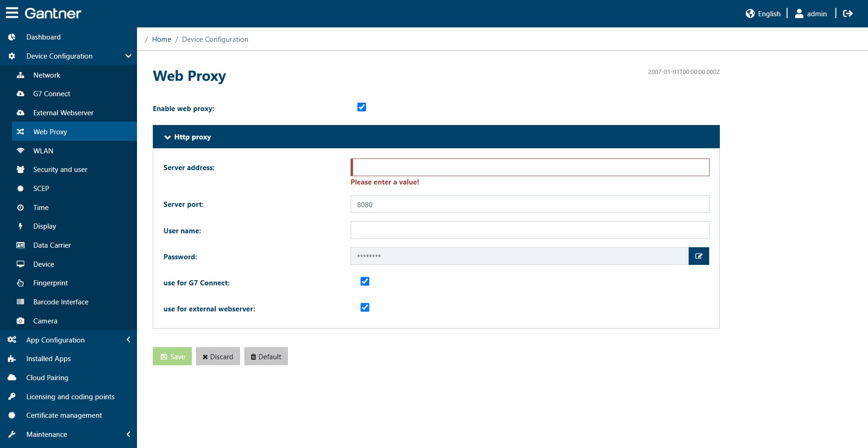Click the Save button
Image resolution: width=868 pixels, height=448 pixels.
click(172, 356)
